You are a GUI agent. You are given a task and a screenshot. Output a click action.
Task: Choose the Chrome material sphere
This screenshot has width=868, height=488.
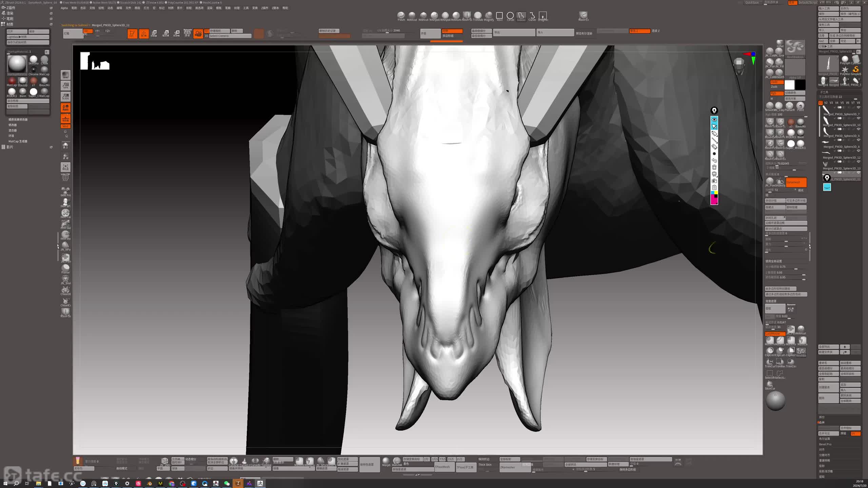coord(33,70)
